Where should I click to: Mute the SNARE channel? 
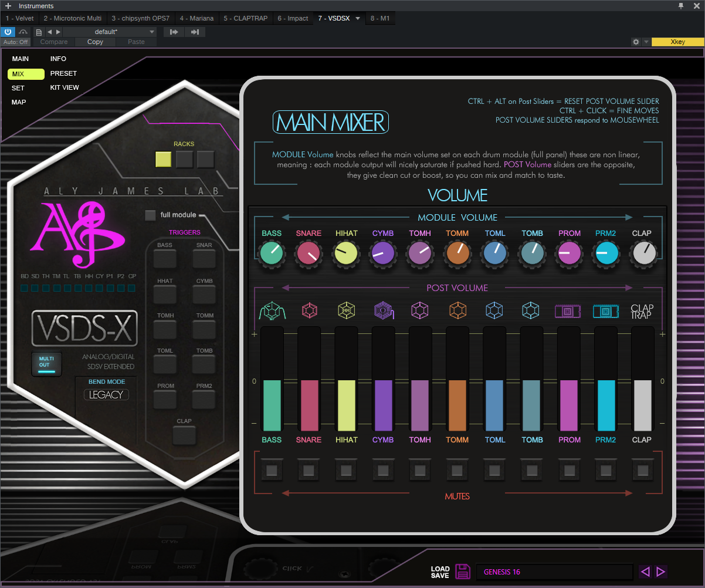pyautogui.click(x=309, y=470)
